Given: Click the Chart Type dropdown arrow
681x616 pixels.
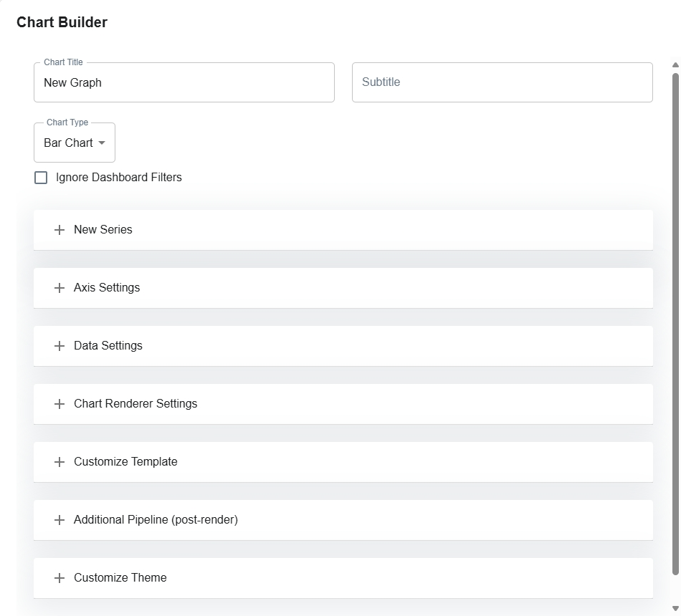Looking at the screenshot, I should (x=102, y=143).
